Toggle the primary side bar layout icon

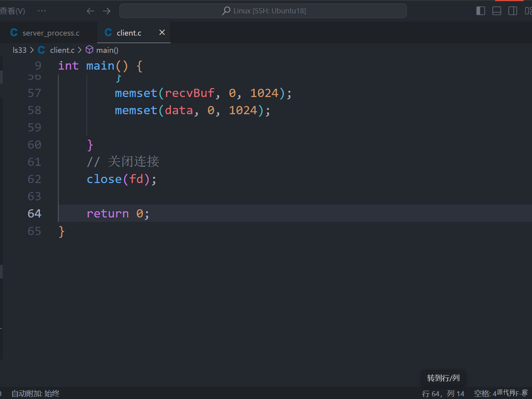click(480, 11)
